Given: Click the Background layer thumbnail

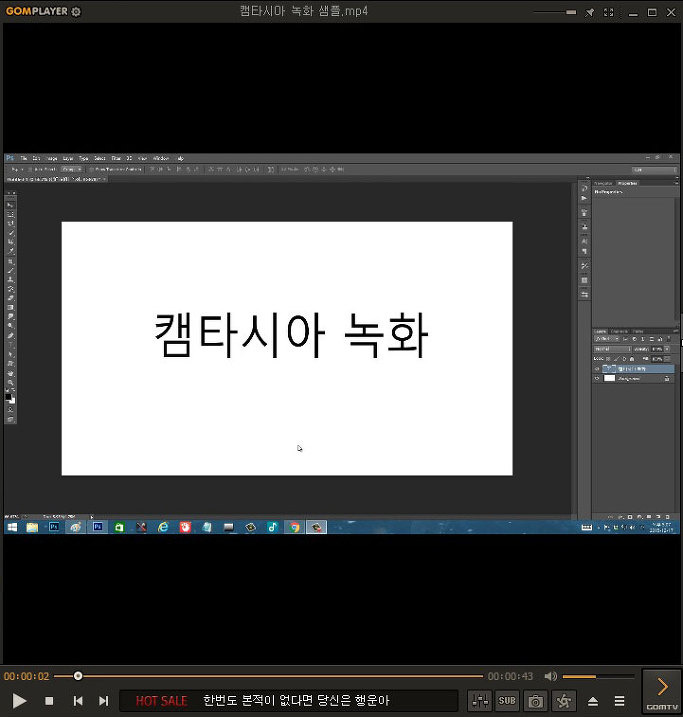Looking at the screenshot, I should coord(609,379).
